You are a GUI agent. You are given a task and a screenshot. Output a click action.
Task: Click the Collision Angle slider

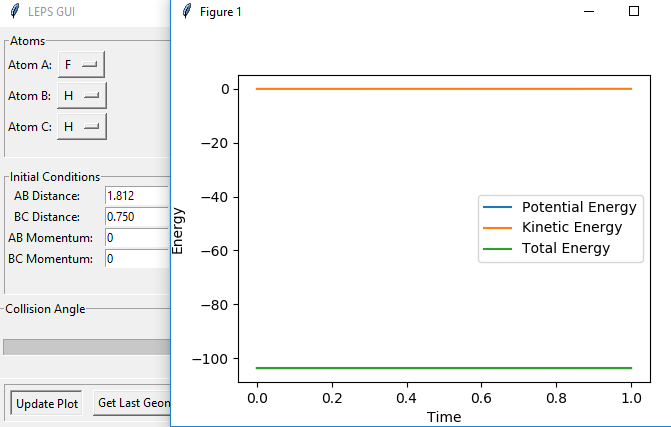(87, 346)
